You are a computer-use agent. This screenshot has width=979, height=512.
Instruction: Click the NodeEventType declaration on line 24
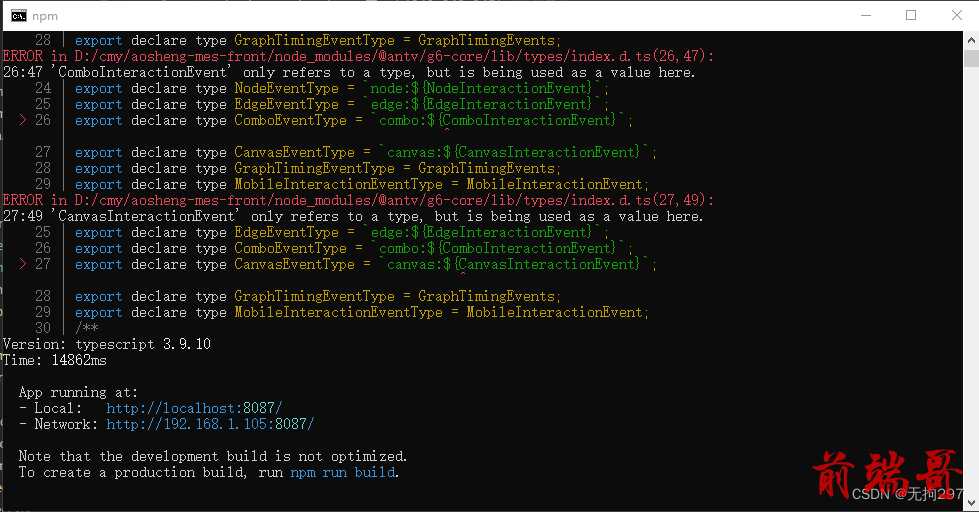340,88
